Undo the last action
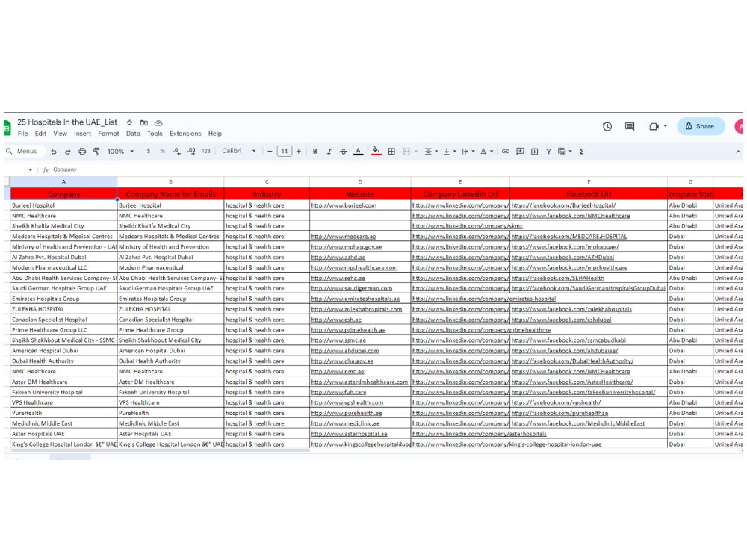Screen dimensions: 747x560 click(53, 152)
